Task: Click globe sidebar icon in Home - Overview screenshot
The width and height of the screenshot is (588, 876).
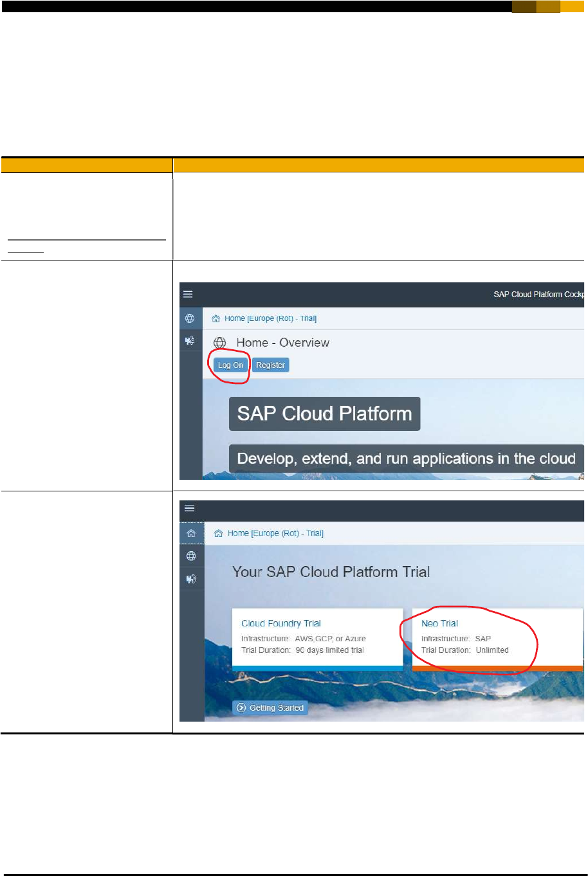Action: click(190, 318)
